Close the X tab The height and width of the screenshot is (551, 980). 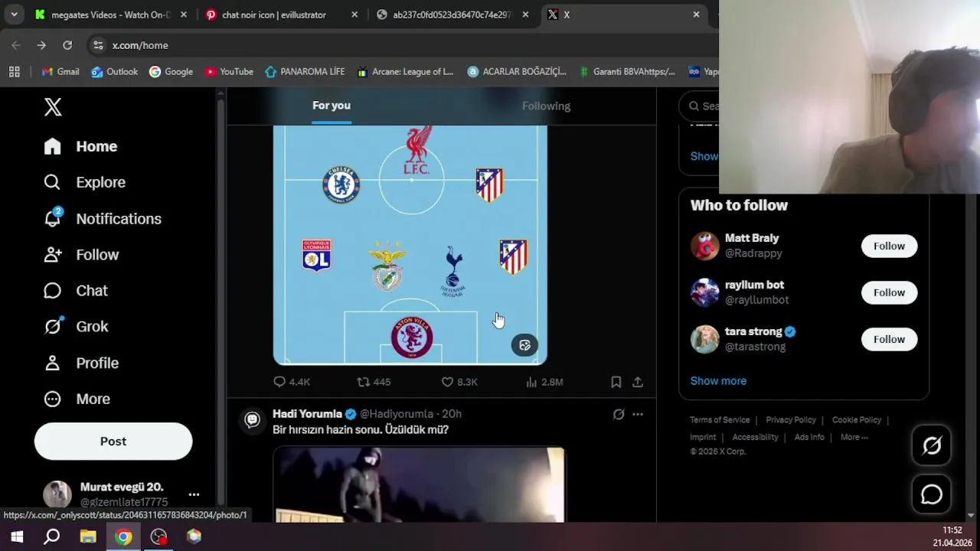[x=696, y=15]
